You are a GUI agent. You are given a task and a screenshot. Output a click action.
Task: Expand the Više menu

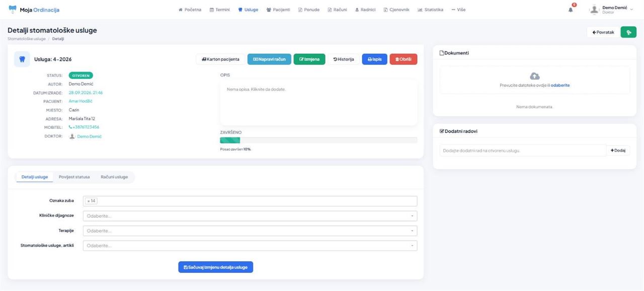(458, 10)
